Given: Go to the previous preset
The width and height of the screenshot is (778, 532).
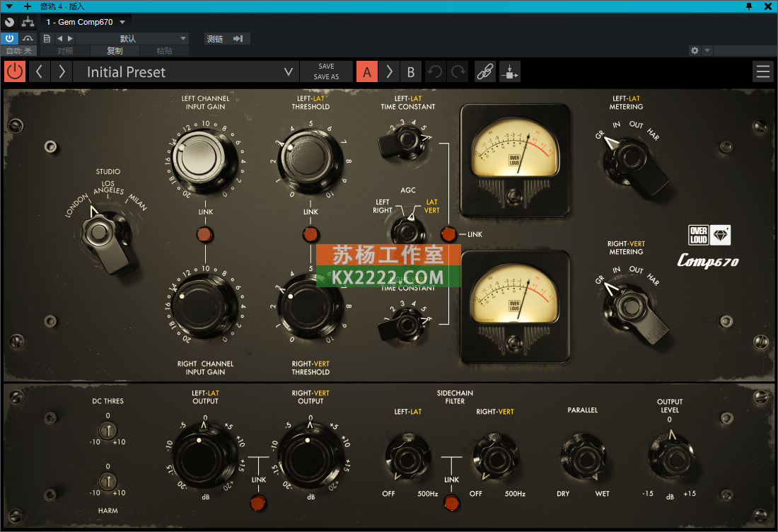Looking at the screenshot, I should point(39,71).
